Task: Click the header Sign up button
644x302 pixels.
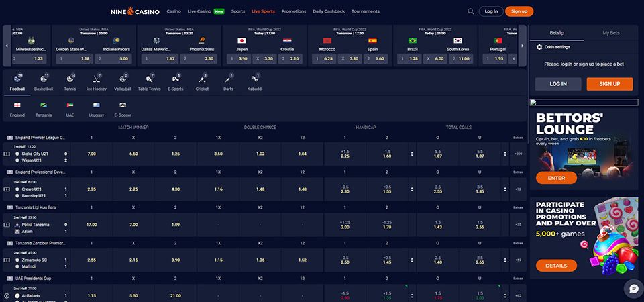Action: 519,11
